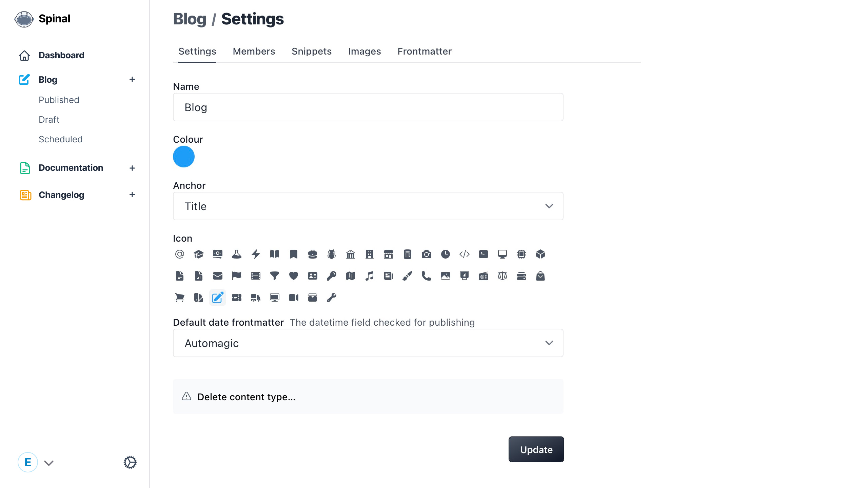Open the blue Colour swatch picker
868x488 pixels.
(x=184, y=157)
